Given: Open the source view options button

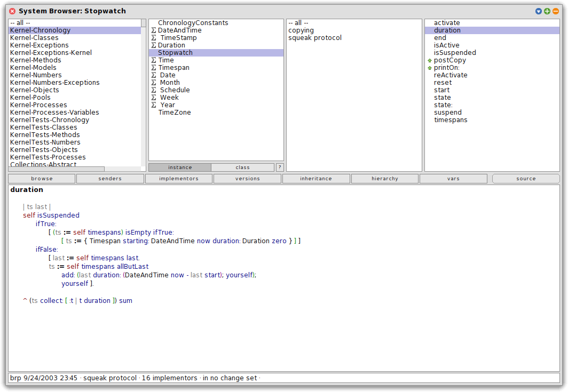Looking at the screenshot, I should coord(525,179).
